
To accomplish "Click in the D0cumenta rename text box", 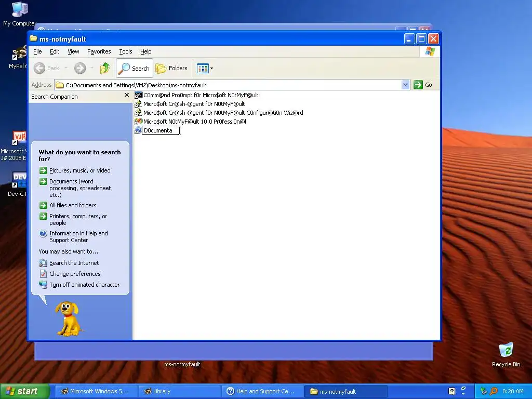I will pos(161,130).
